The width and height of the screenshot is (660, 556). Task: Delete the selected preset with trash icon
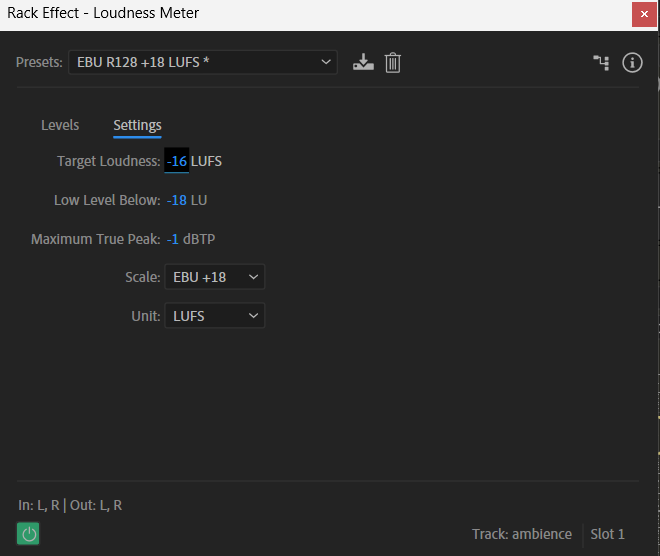[393, 63]
